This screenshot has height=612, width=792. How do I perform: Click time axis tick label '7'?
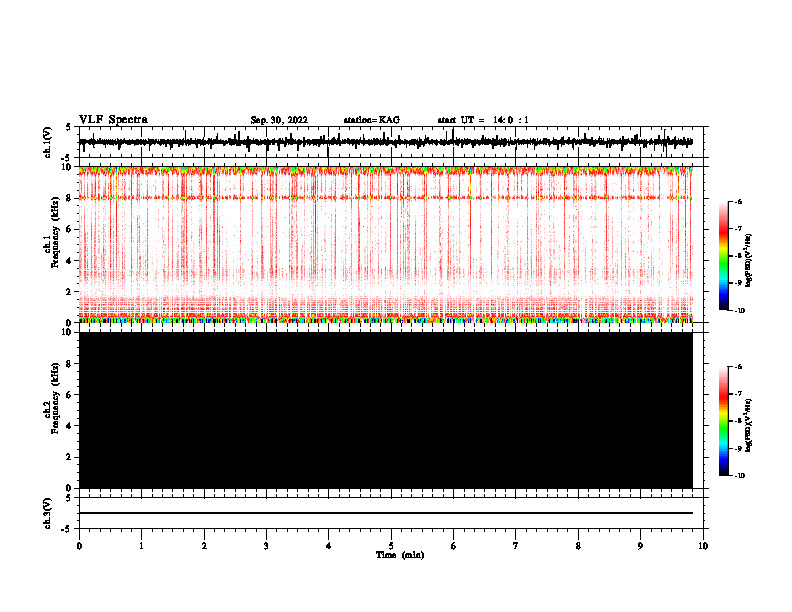(x=515, y=546)
